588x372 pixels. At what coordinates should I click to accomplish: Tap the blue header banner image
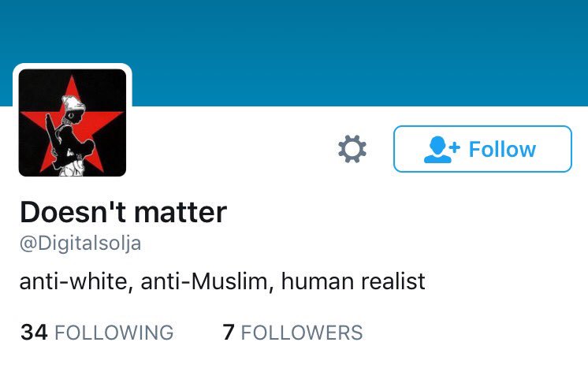294,53
